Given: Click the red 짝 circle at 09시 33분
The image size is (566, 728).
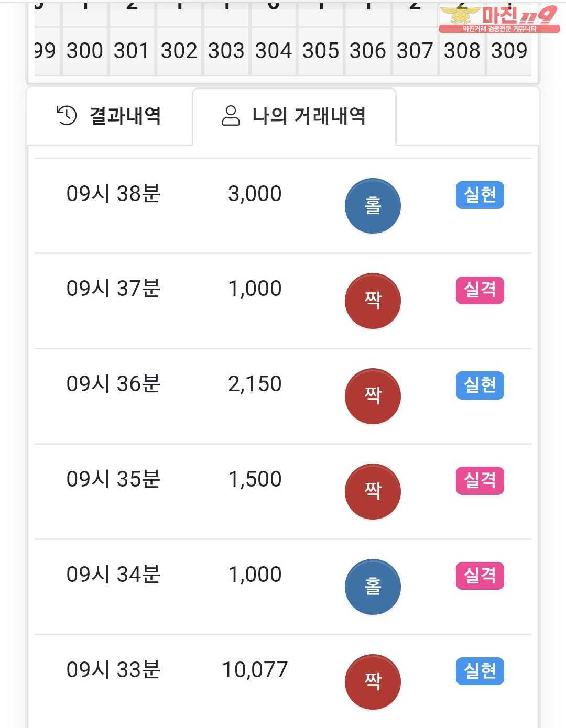Looking at the screenshot, I should [373, 682].
